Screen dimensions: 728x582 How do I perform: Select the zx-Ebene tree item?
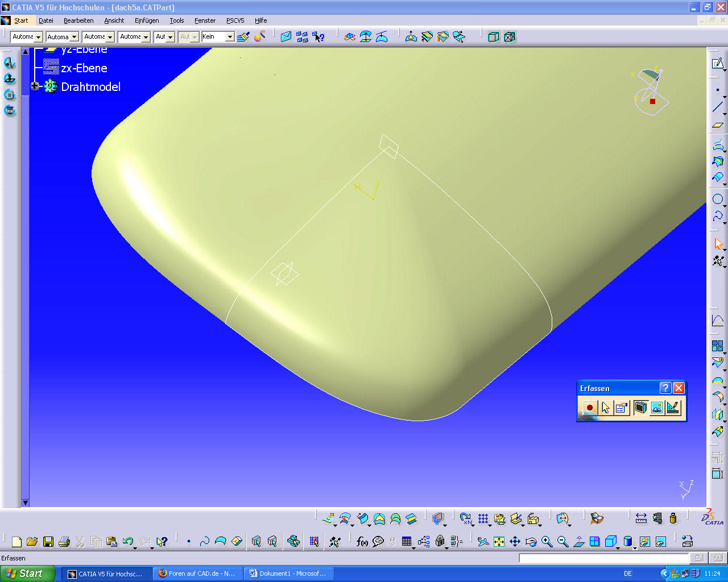click(84, 68)
